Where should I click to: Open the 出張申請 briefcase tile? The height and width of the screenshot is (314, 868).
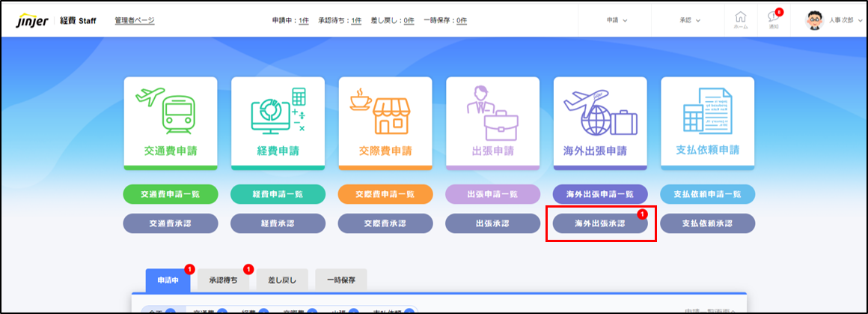(492, 123)
